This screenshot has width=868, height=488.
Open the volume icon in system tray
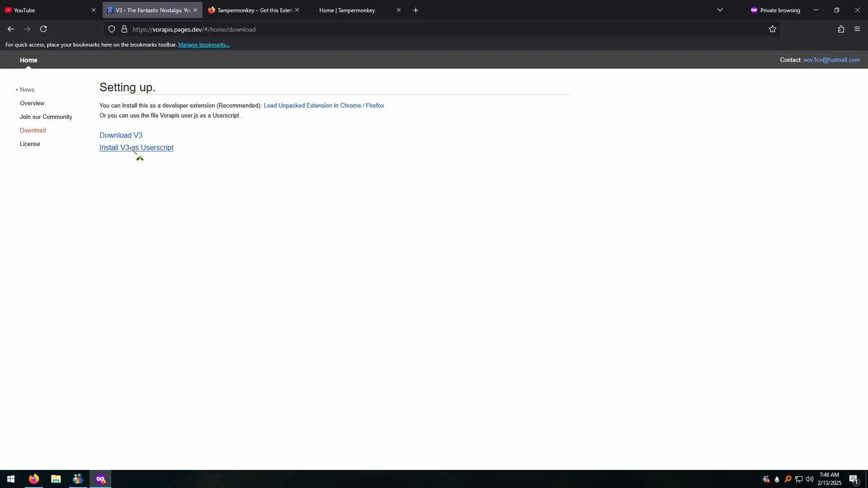(x=809, y=479)
